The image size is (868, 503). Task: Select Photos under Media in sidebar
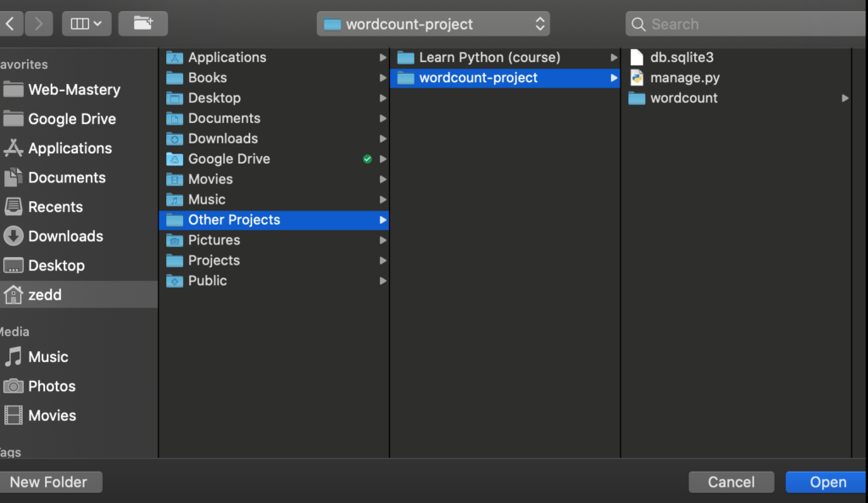coord(52,386)
